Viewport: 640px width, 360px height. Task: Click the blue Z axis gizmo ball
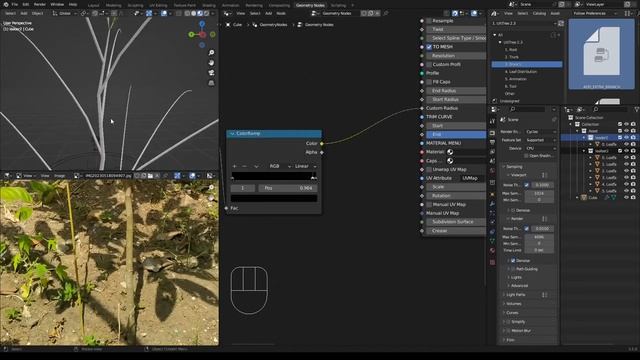[202, 24]
